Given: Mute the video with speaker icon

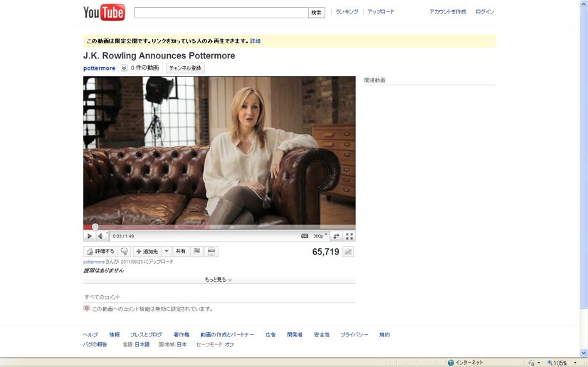Looking at the screenshot, I should (100, 236).
